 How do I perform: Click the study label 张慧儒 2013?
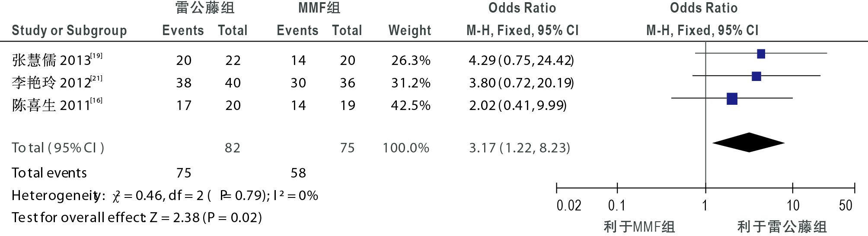(x=57, y=59)
